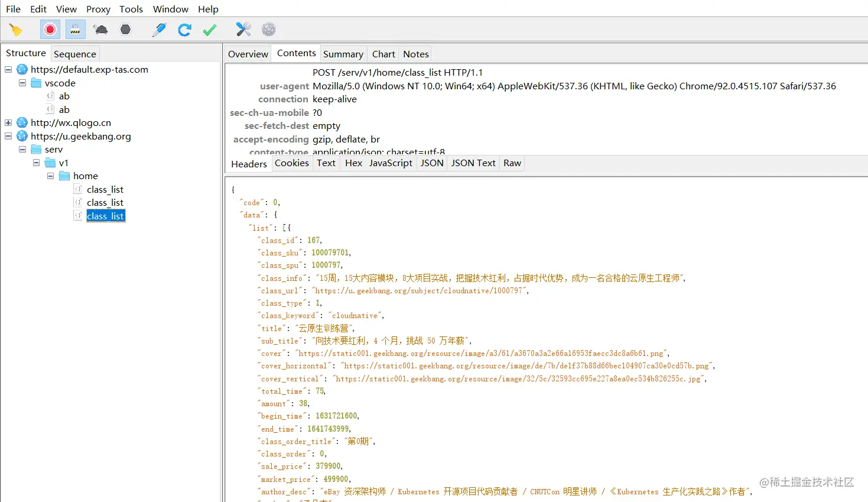Switch response view to Text
Viewport: 868px width, 502px height.
coord(326,163)
